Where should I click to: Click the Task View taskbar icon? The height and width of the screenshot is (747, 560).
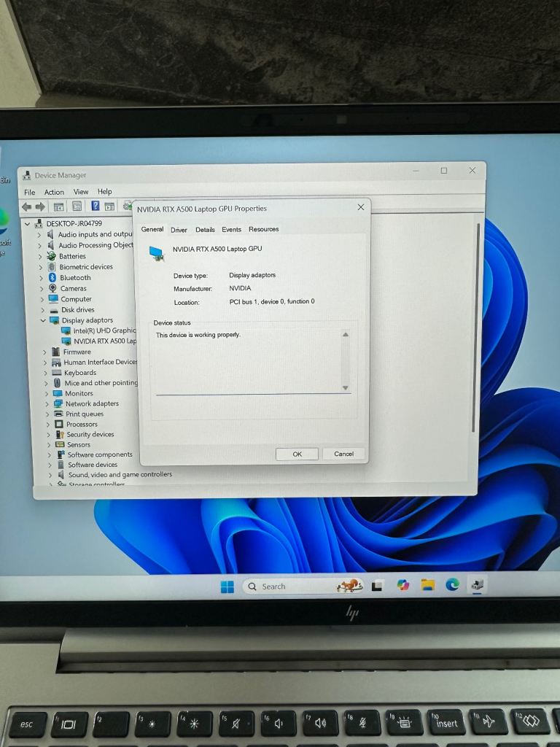[378, 586]
